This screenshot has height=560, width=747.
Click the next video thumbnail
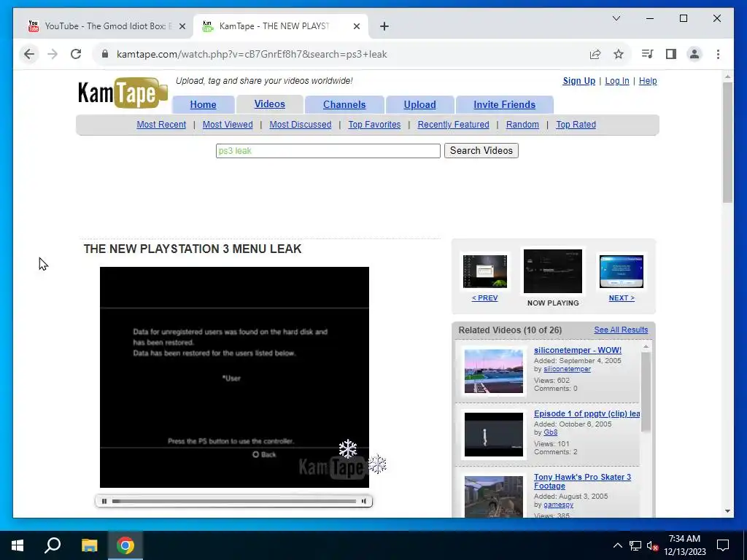(622, 271)
